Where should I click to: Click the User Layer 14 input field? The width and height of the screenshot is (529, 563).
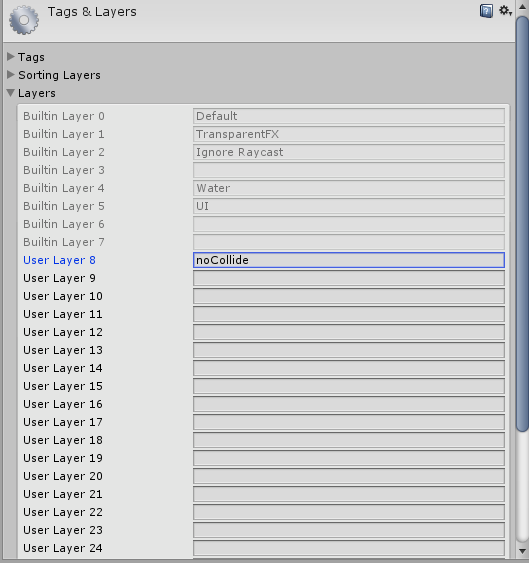pos(349,368)
